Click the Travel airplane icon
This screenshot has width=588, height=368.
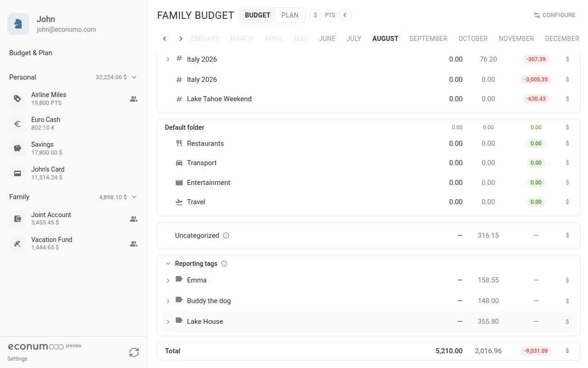tap(179, 202)
